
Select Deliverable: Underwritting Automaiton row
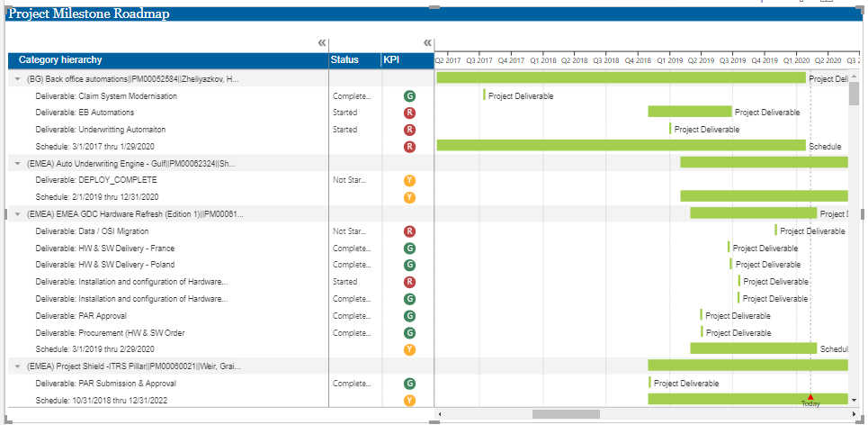tap(221, 130)
